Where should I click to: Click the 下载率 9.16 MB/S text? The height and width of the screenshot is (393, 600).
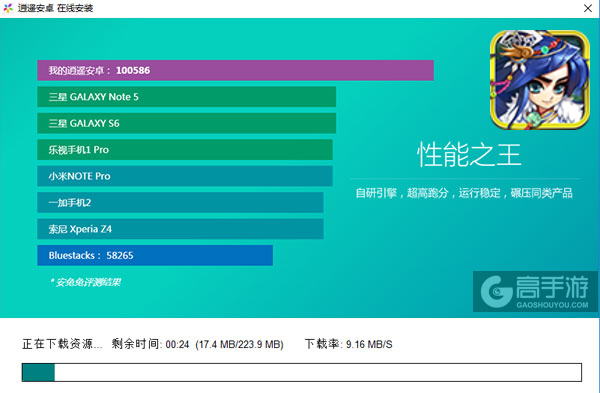(x=349, y=344)
